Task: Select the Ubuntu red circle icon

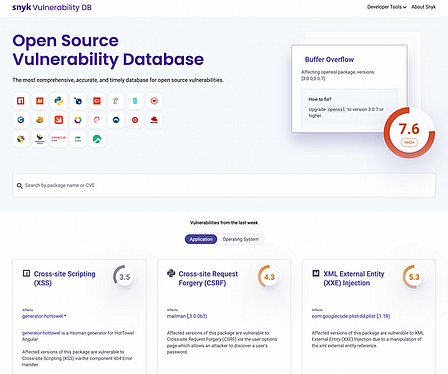Action: [135, 120]
